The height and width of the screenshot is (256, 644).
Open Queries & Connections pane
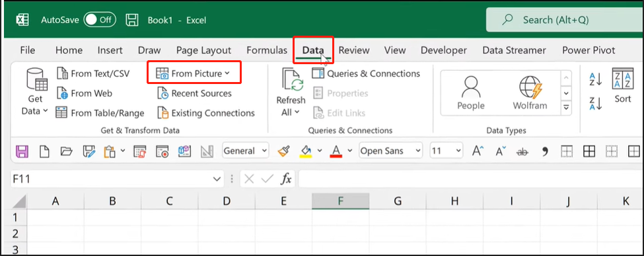click(366, 73)
